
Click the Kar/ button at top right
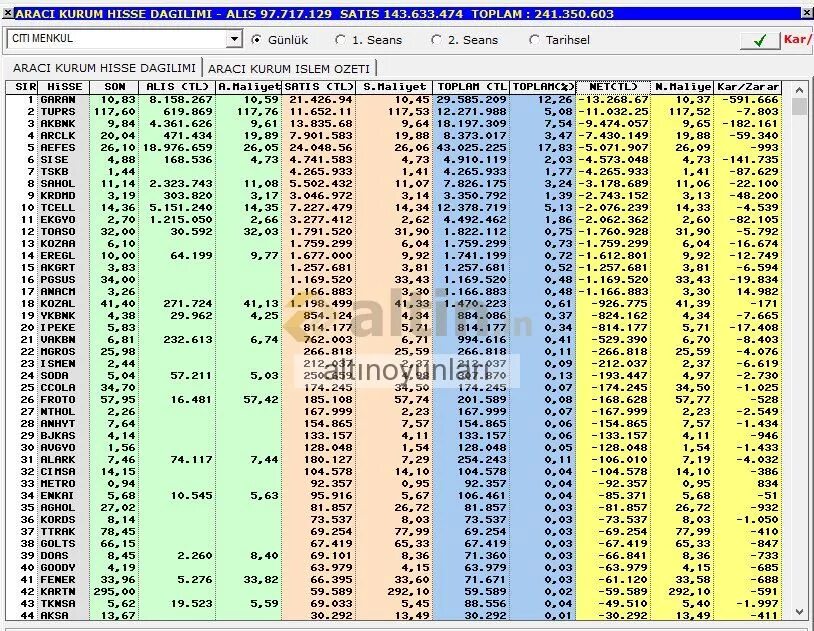click(797, 39)
